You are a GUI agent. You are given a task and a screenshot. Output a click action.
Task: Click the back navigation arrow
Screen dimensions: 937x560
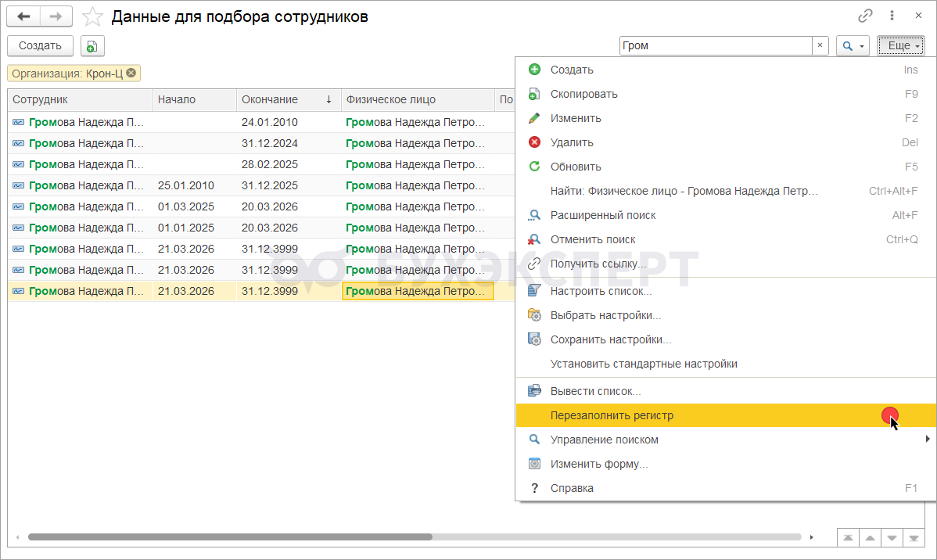23,16
